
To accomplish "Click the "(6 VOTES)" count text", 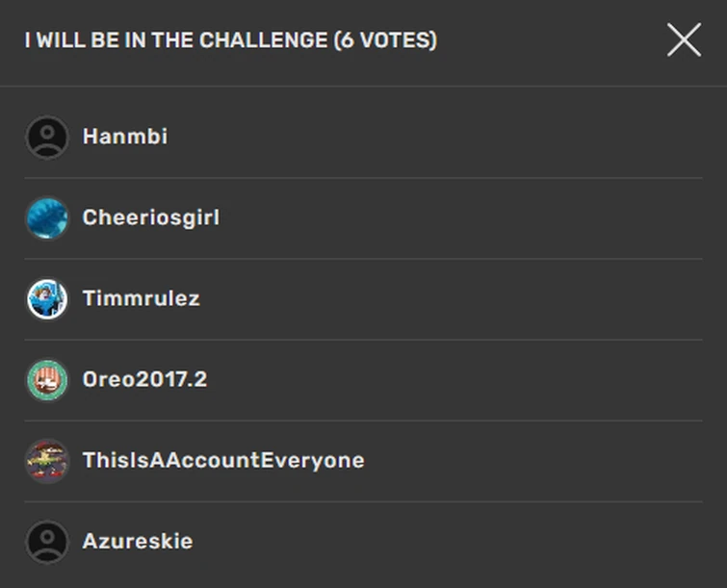I will pyautogui.click(x=384, y=40).
